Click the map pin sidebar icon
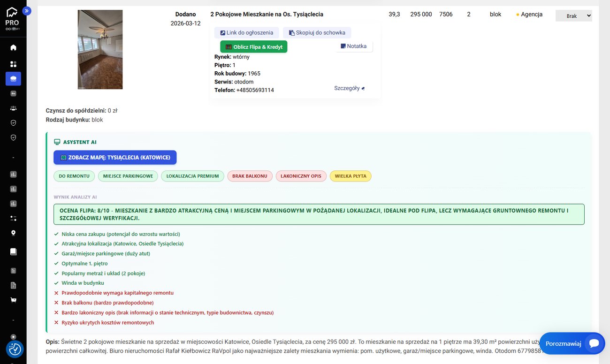 [13, 233]
